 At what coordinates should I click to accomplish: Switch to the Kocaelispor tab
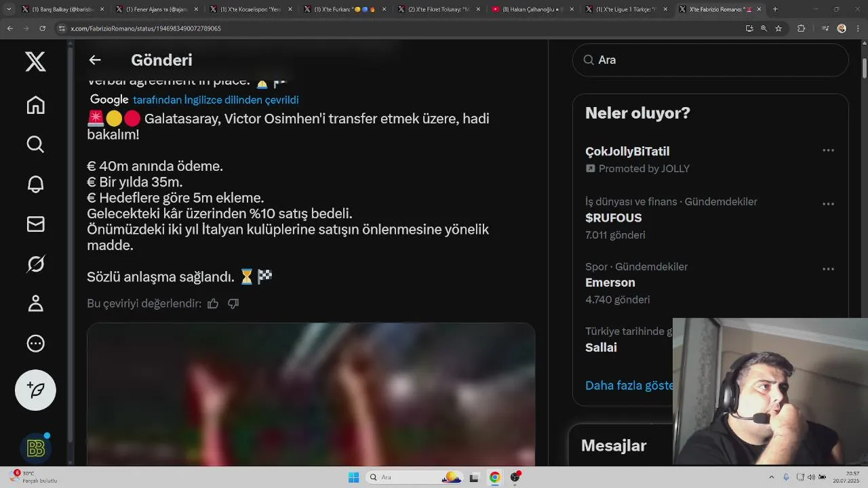(249, 9)
